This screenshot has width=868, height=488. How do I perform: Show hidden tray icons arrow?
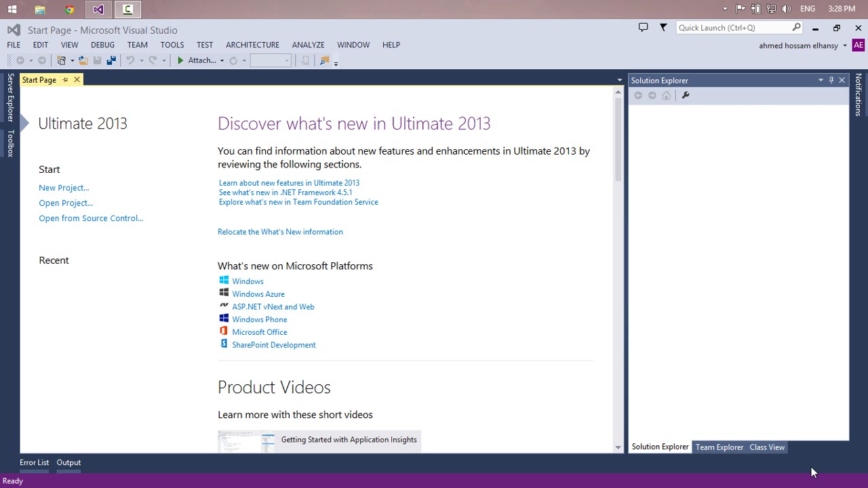pos(725,9)
